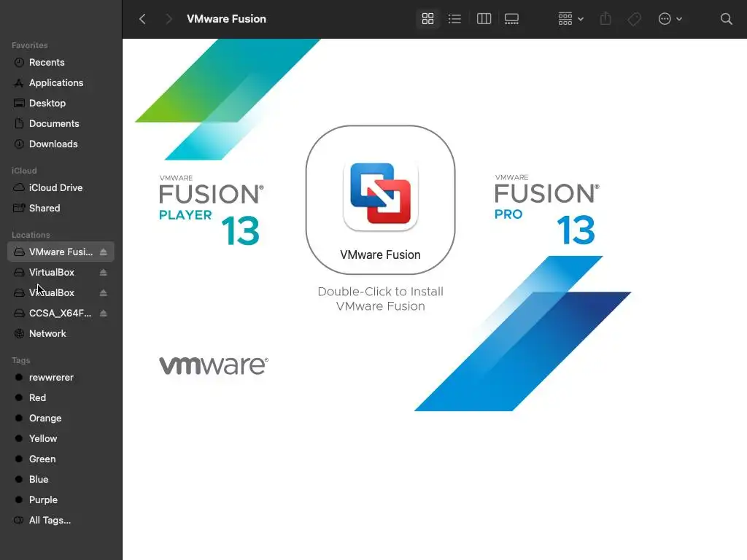Screen dimensions: 747x560
Task: Select the CCSA_X64F... volume
Action: pos(61,314)
